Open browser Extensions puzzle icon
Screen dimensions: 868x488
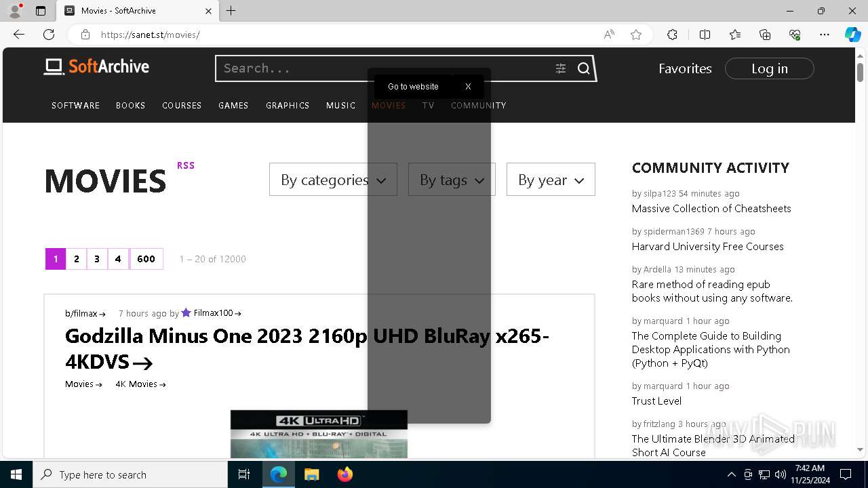pos(672,35)
